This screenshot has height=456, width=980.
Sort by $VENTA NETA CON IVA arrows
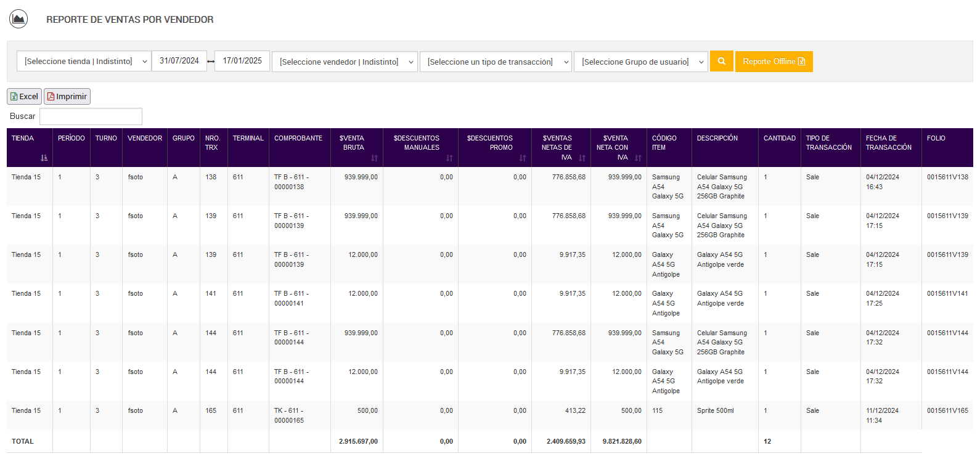[638, 158]
